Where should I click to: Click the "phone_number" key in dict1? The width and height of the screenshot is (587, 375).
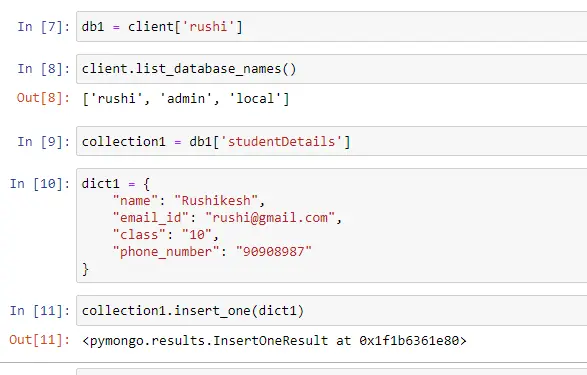(166, 251)
